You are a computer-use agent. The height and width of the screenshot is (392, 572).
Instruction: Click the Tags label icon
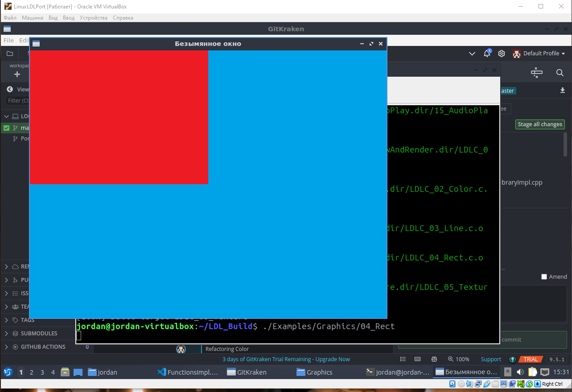16,320
